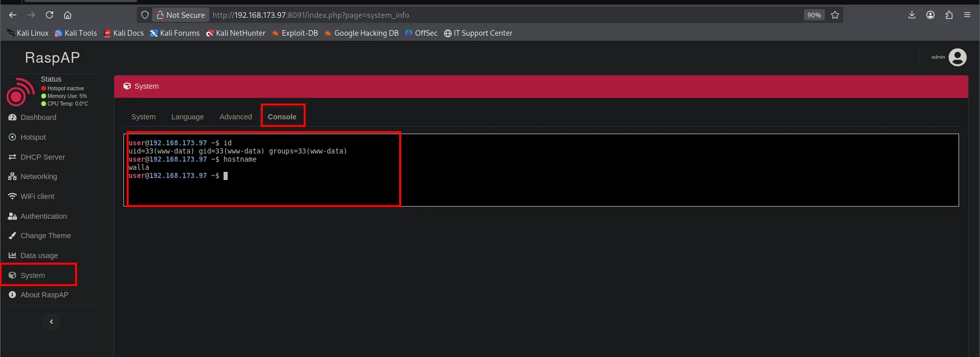Go to the browser home page

click(x=67, y=15)
